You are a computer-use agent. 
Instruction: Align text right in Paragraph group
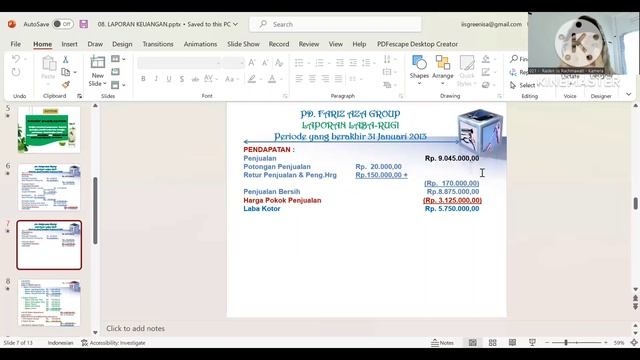325,78
